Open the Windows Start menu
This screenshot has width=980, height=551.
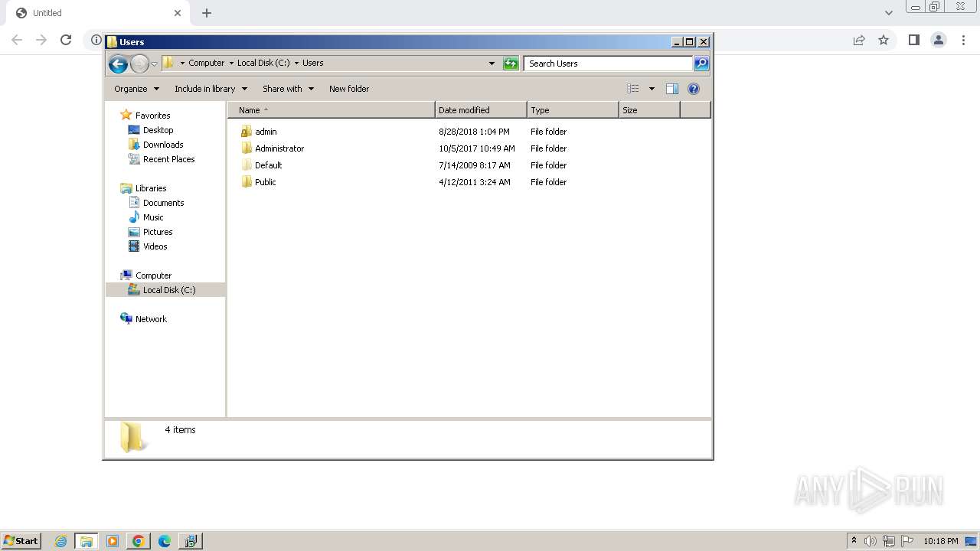tap(21, 541)
